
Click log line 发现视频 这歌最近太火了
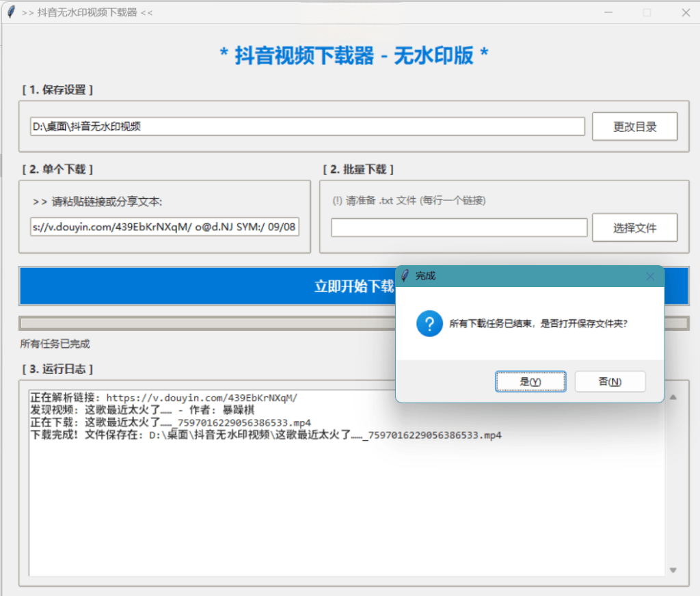pos(142,410)
